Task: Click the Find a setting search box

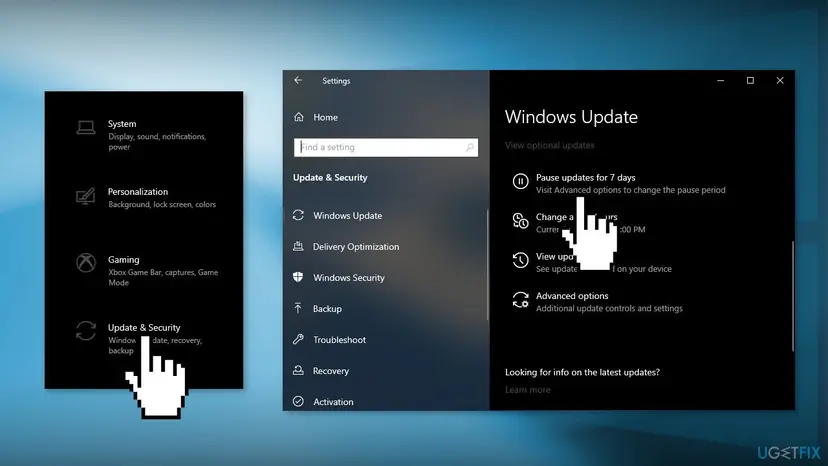Action: tap(385, 147)
